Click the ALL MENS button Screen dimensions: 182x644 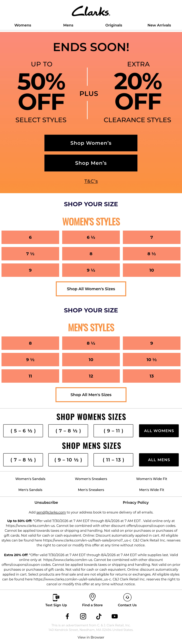(x=159, y=460)
